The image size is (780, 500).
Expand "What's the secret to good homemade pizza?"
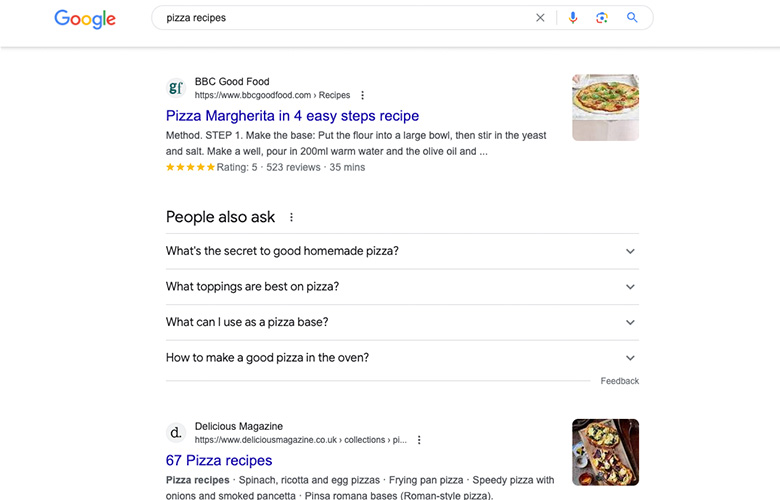[402, 251]
